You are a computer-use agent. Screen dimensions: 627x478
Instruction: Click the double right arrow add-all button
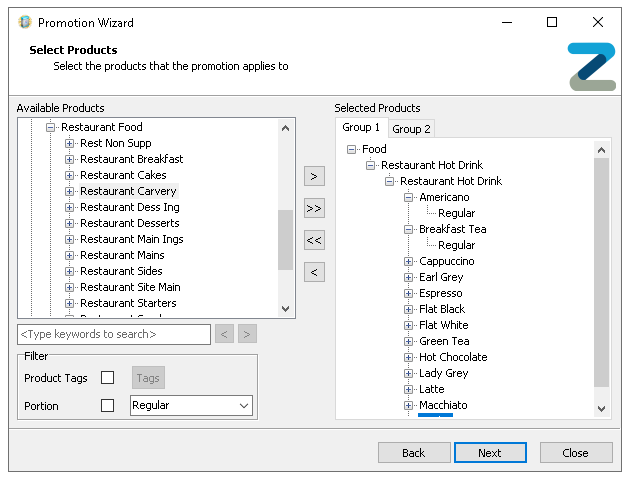coord(314,208)
